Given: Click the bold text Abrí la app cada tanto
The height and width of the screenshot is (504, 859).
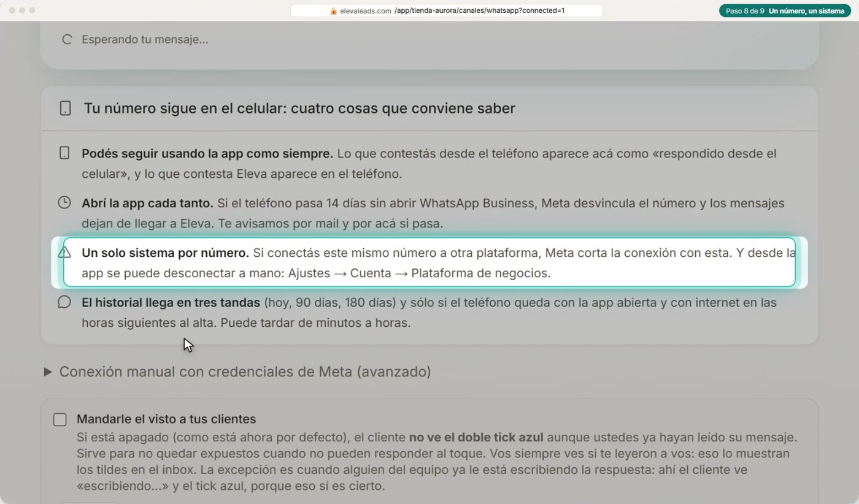Looking at the screenshot, I should pyautogui.click(x=147, y=203).
